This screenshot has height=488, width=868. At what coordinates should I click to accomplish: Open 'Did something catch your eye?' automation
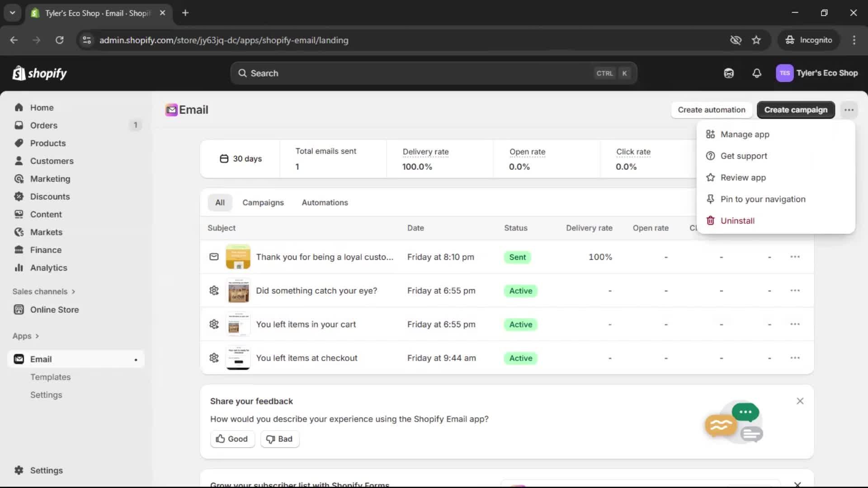click(x=316, y=291)
